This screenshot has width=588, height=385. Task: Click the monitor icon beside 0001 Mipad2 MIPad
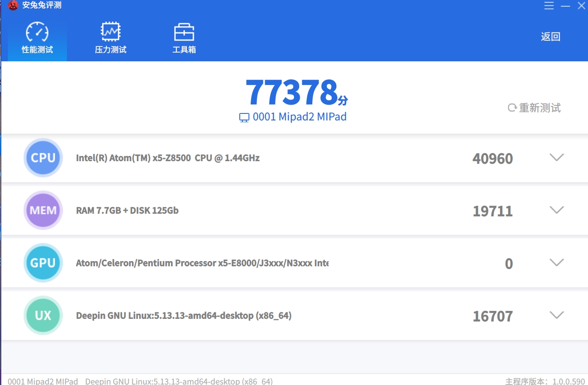coord(244,117)
